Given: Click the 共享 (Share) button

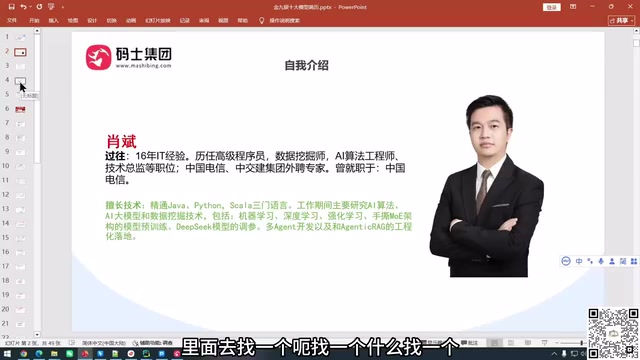Looking at the screenshot, I should click(621, 20).
